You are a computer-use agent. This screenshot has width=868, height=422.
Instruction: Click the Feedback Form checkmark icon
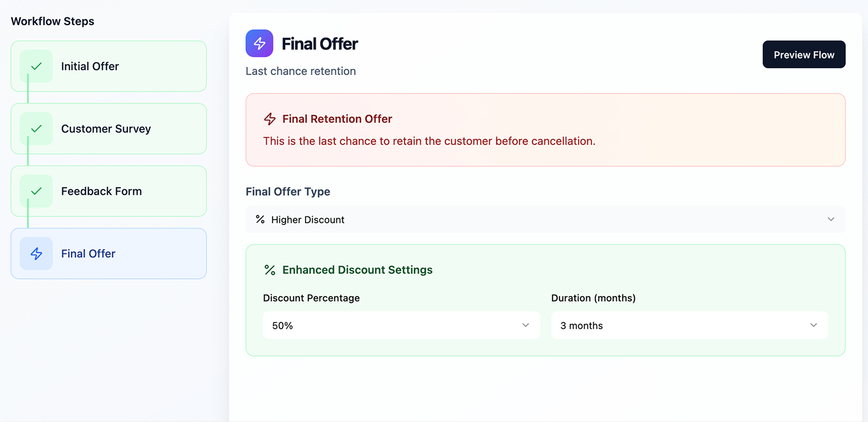(36, 191)
